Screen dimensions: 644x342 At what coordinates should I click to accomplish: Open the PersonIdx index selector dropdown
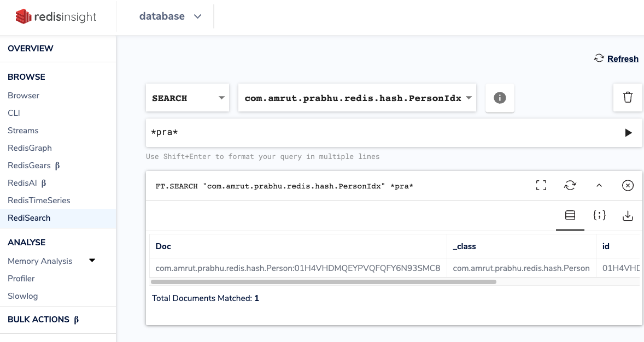coord(357,98)
